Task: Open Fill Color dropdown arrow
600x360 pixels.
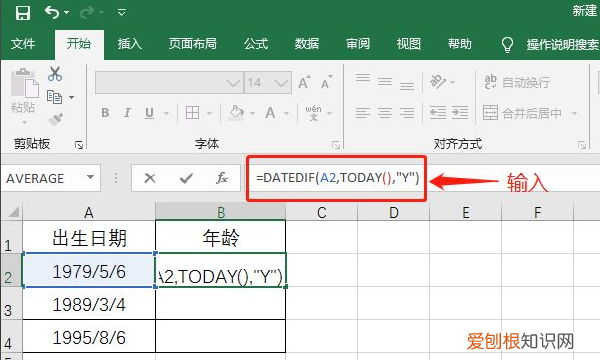Action: pyautogui.click(x=252, y=113)
